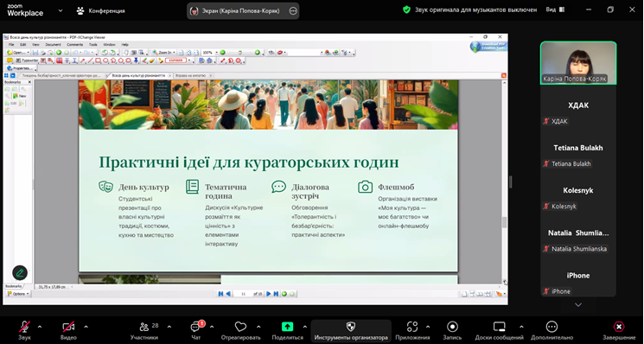This screenshot has width=644, height=344.
Task: Open Zoom Workplace dropdown chevron
Action: (61, 10)
